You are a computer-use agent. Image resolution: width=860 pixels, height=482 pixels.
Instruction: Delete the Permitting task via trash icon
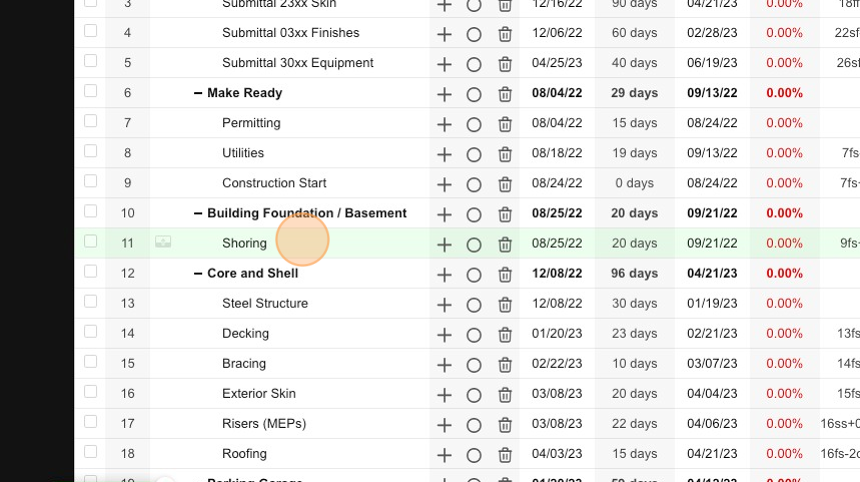coord(505,124)
